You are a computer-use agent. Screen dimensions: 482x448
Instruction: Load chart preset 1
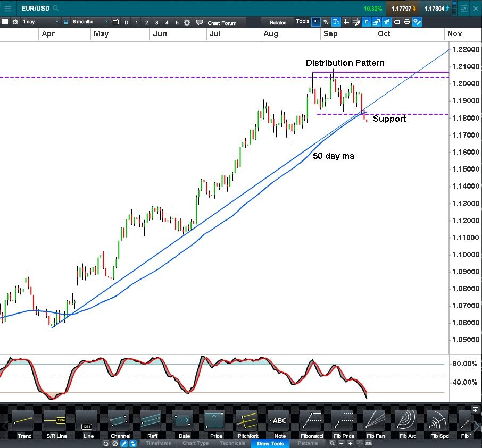pyautogui.click(x=137, y=22)
